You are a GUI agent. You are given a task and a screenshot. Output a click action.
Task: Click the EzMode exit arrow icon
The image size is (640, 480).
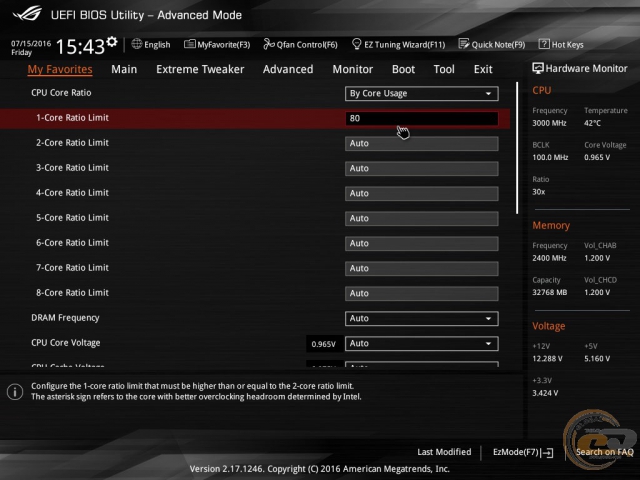tap(548, 452)
